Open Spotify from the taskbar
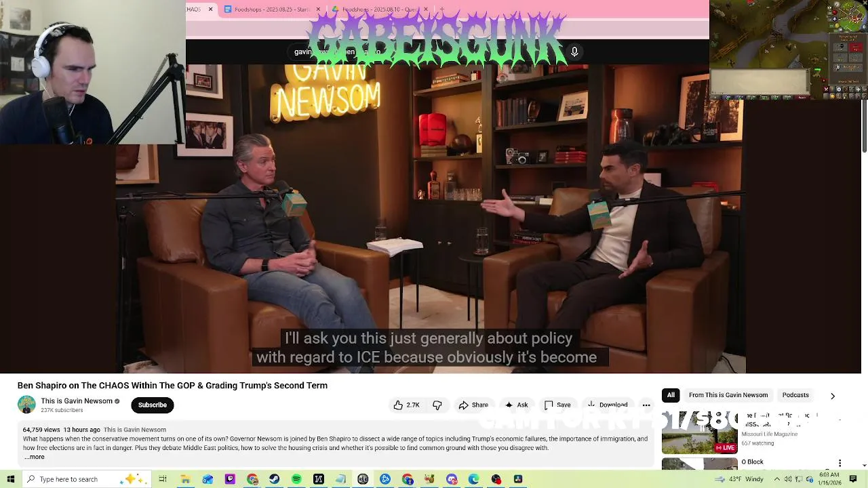868x488 pixels. (x=296, y=479)
